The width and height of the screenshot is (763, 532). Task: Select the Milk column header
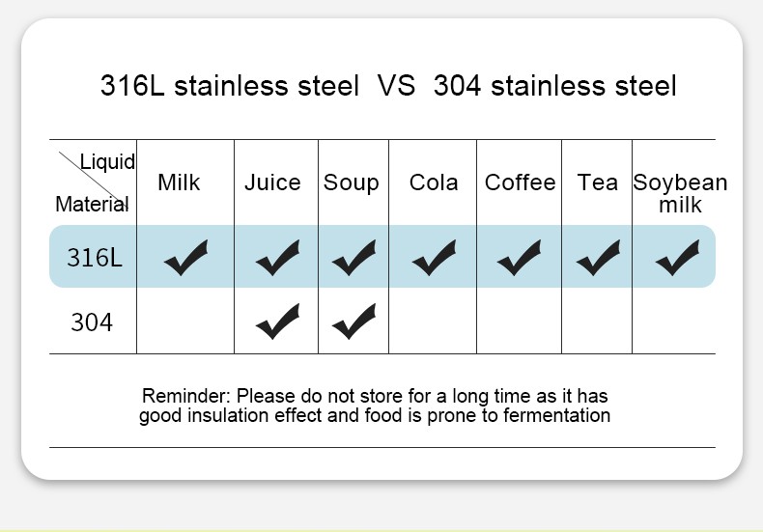click(179, 182)
